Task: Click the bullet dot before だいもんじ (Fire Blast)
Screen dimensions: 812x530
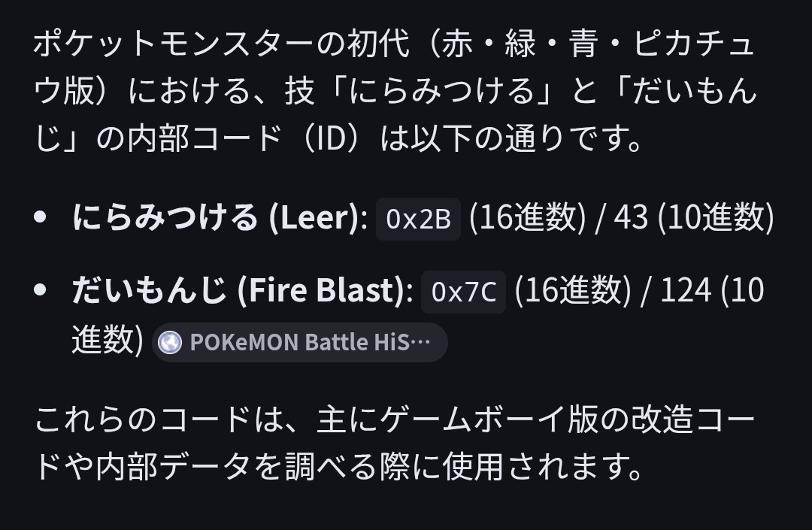Action: tap(41, 291)
